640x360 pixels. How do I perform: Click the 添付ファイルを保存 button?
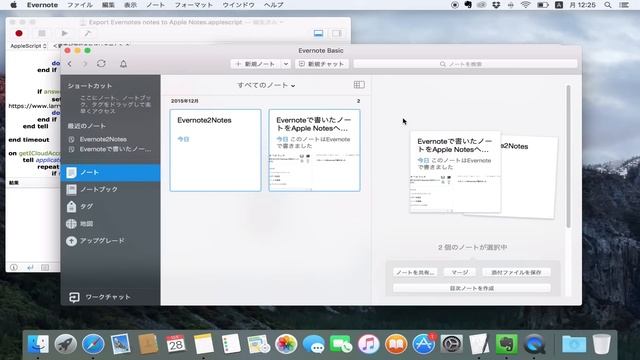[516, 272]
